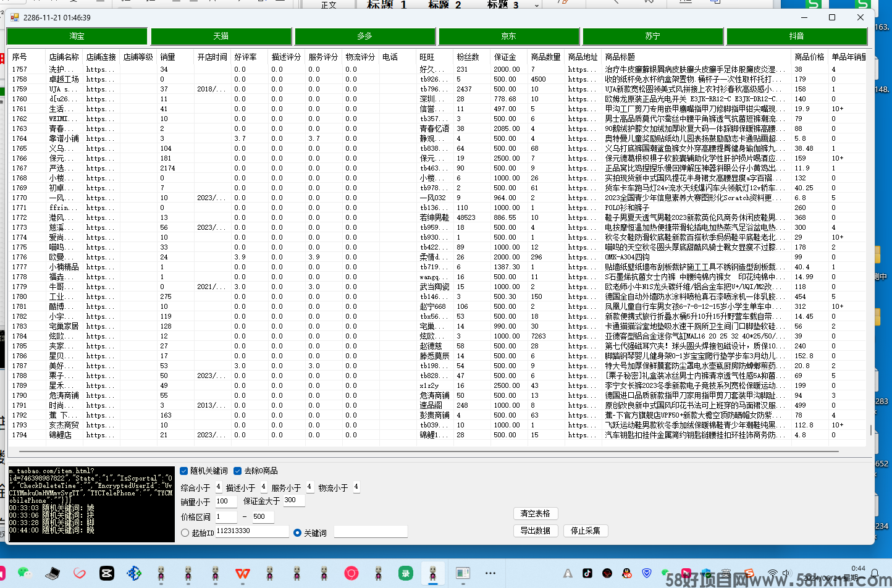Click the QQ penguin tray icon

[x=627, y=573]
